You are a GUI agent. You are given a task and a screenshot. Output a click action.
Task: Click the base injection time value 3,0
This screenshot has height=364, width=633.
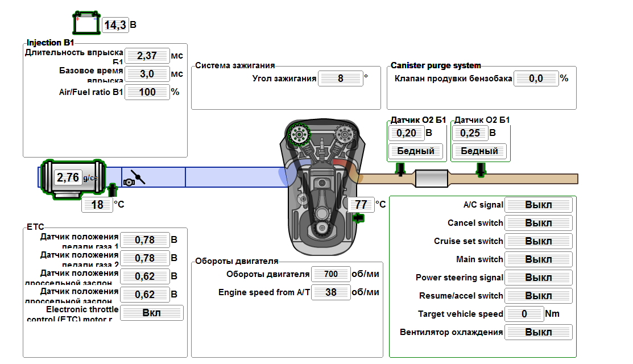tap(147, 74)
